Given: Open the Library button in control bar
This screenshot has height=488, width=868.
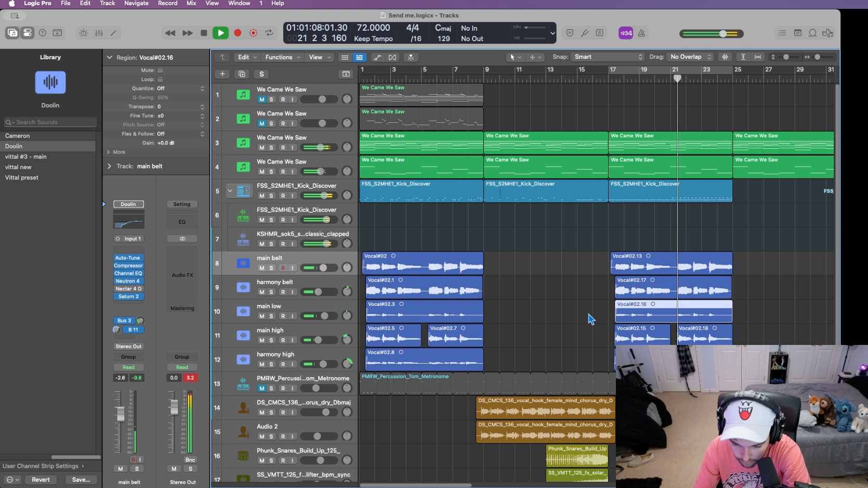Looking at the screenshot, I should click(12, 33).
